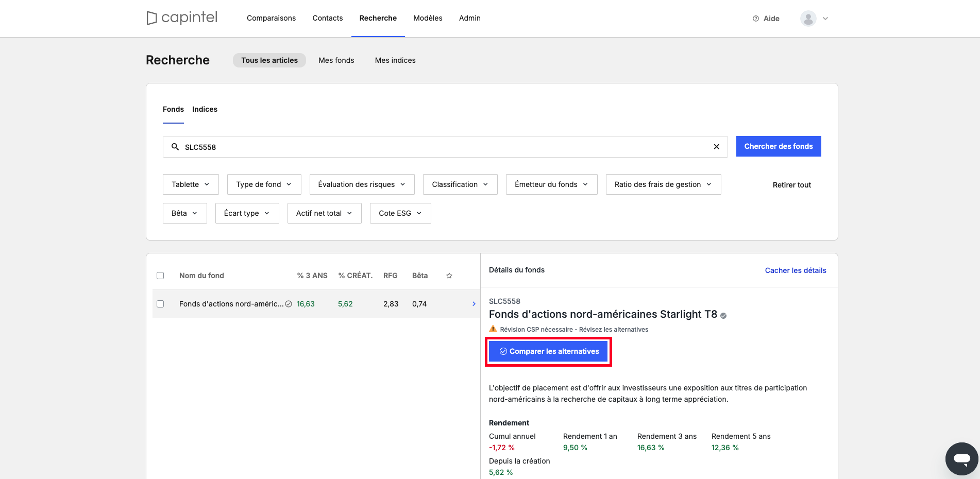Select the Tous les articles tab
This screenshot has height=479, width=980.
[269, 60]
